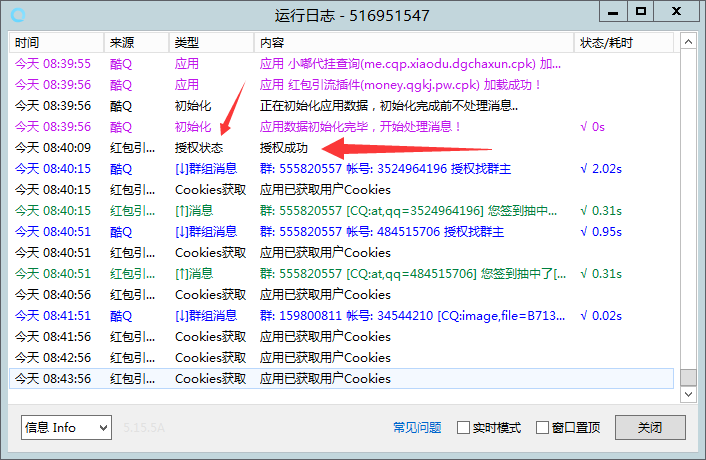Click the CoolQ app icon in title bar
The height and width of the screenshot is (460, 706).
[x=18, y=15]
